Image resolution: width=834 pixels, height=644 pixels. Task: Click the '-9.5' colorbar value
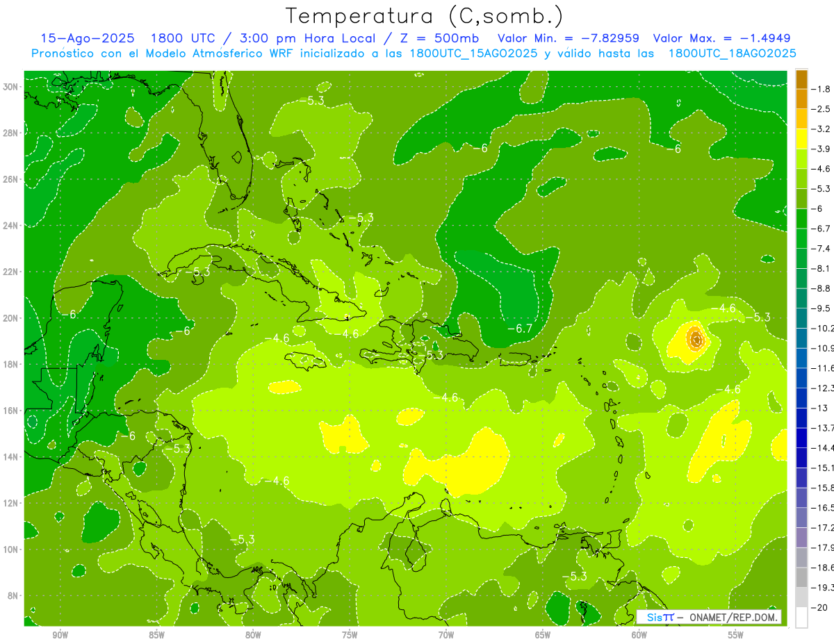point(822,308)
